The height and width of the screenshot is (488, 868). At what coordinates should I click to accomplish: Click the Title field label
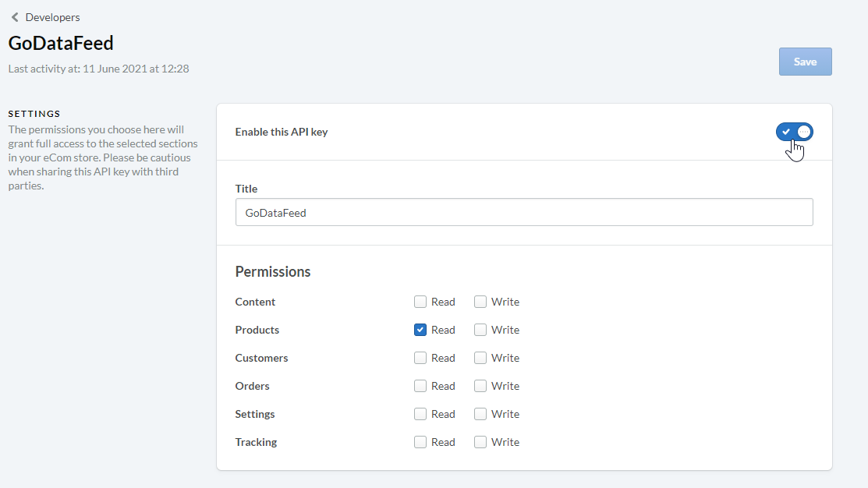[x=246, y=189]
